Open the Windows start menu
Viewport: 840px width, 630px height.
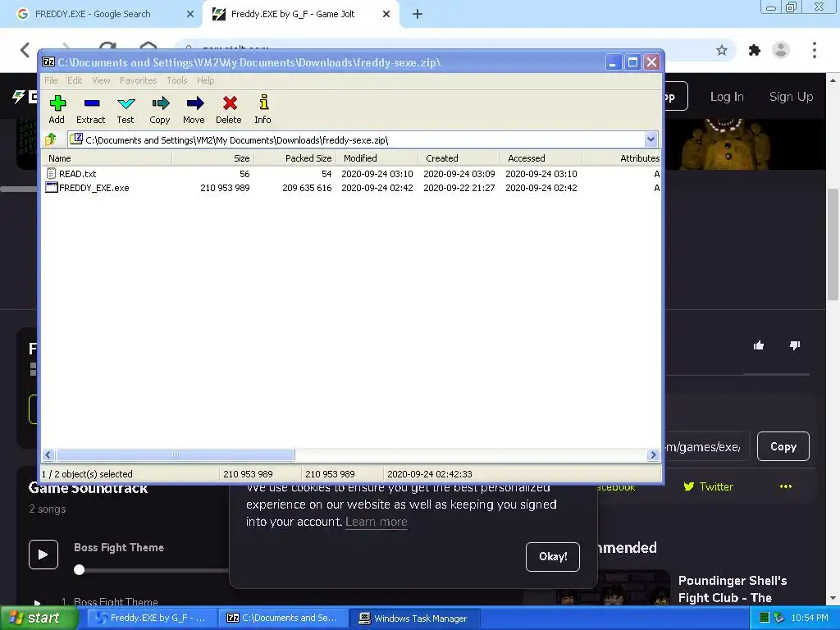(x=39, y=619)
